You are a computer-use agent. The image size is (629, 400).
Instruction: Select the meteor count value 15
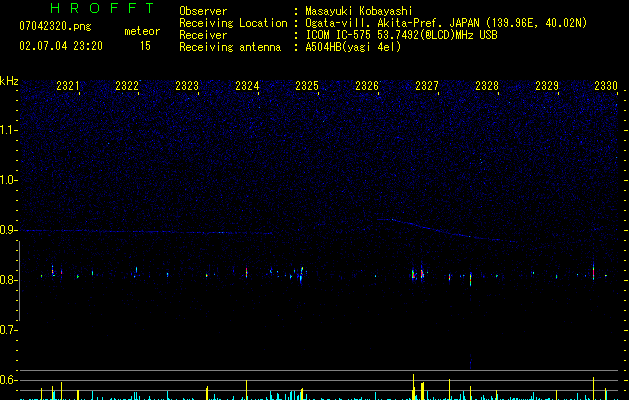coord(145,46)
